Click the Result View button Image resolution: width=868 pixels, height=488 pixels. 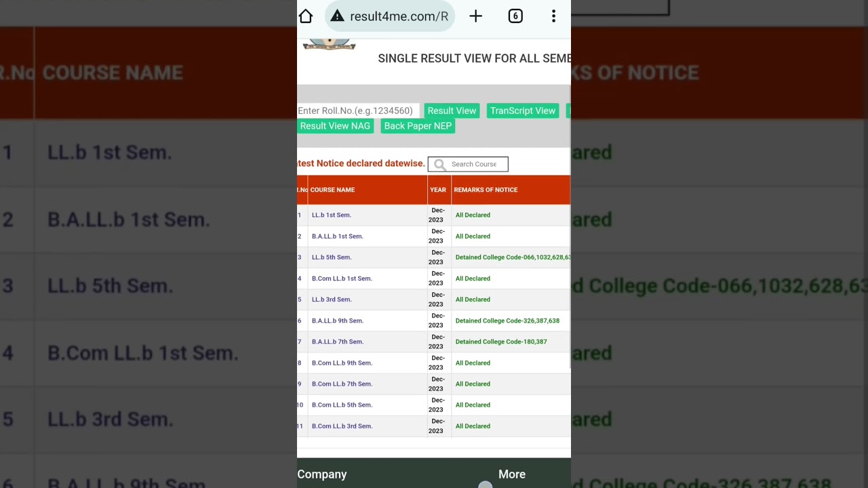(x=452, y=110)
